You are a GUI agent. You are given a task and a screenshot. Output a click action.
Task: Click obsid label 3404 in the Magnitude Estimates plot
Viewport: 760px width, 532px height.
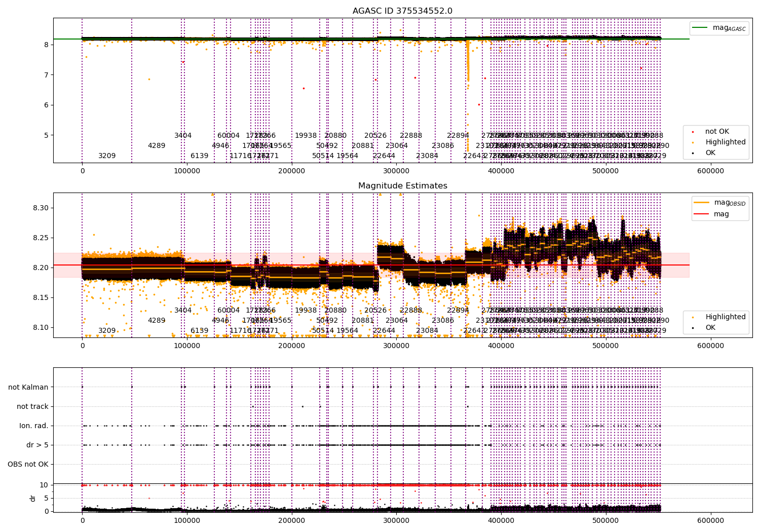point(183,311)
